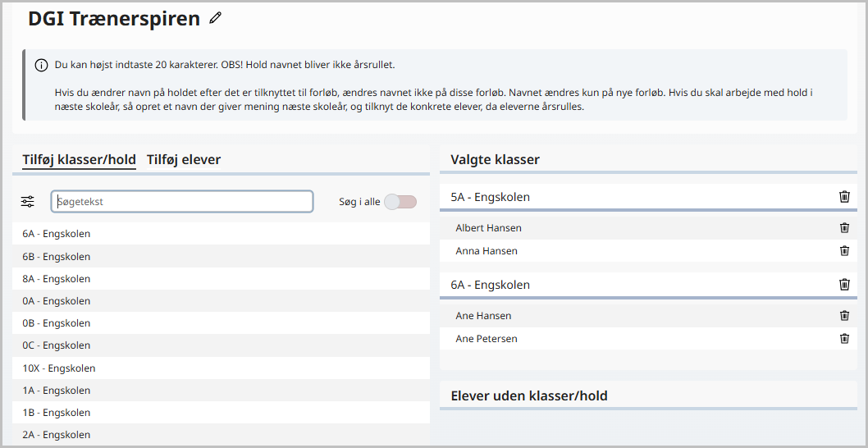Toggle the Søg i alle switch
868x448 pixels.
(400, 202)
